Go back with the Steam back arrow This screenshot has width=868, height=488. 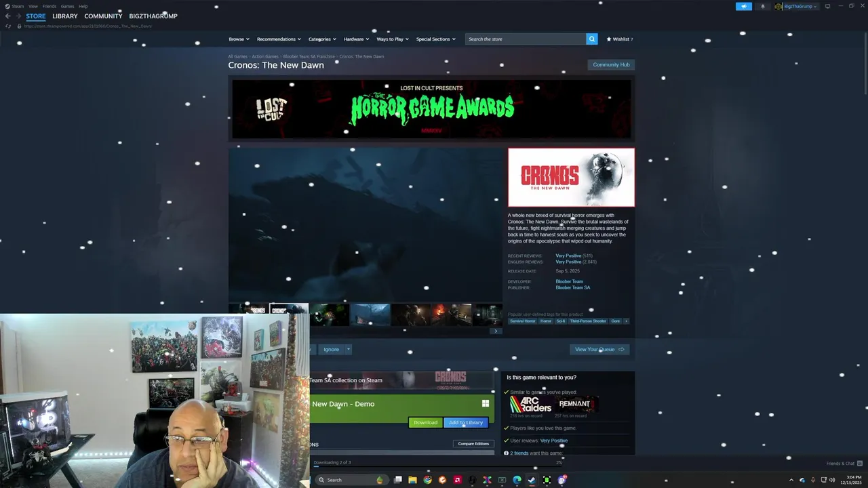click(8, 16)
